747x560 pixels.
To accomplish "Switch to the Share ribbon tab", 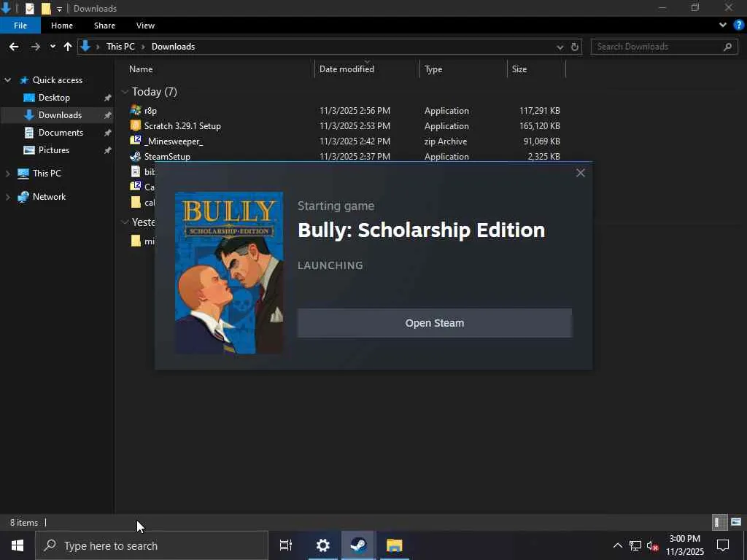I will click(104, 26).
